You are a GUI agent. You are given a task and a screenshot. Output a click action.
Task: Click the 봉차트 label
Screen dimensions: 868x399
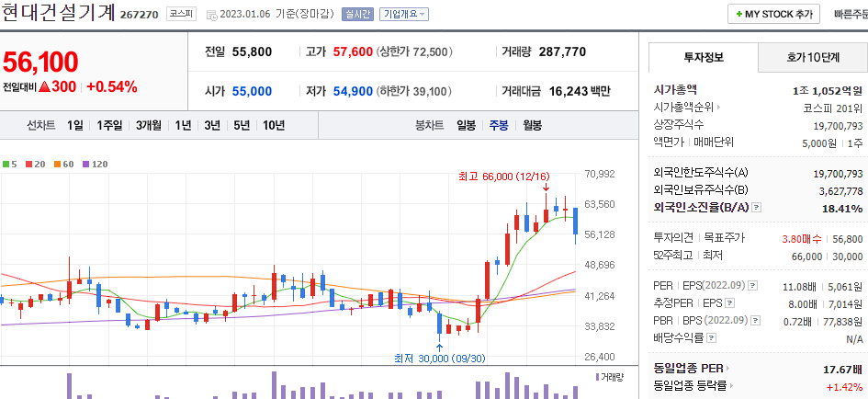[x=430, y=125]
